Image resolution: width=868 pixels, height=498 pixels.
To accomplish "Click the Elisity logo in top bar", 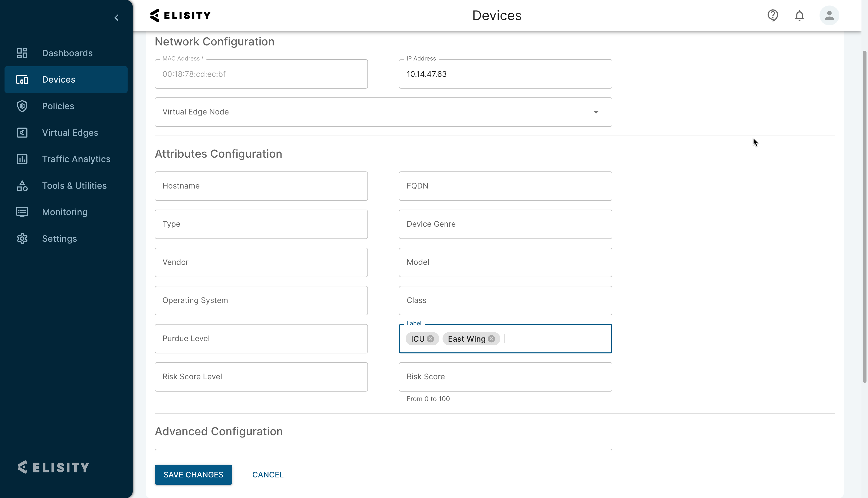I will [x=180, y=15].
